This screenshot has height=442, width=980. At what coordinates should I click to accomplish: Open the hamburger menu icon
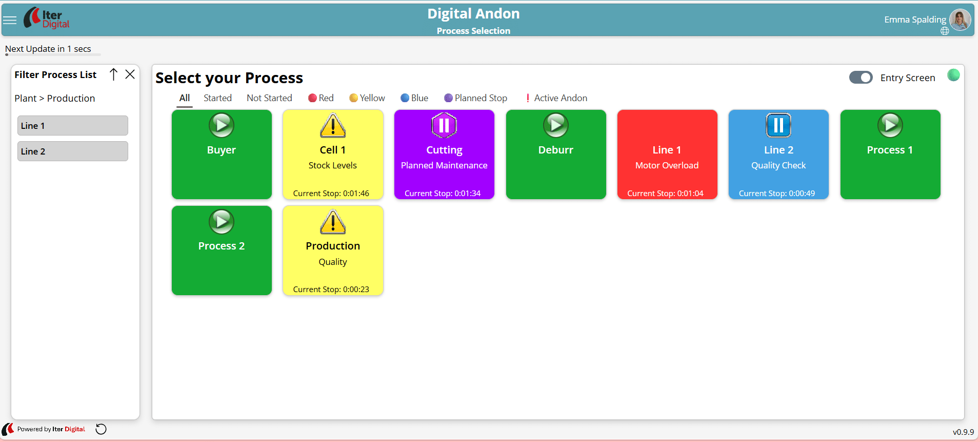10,21
